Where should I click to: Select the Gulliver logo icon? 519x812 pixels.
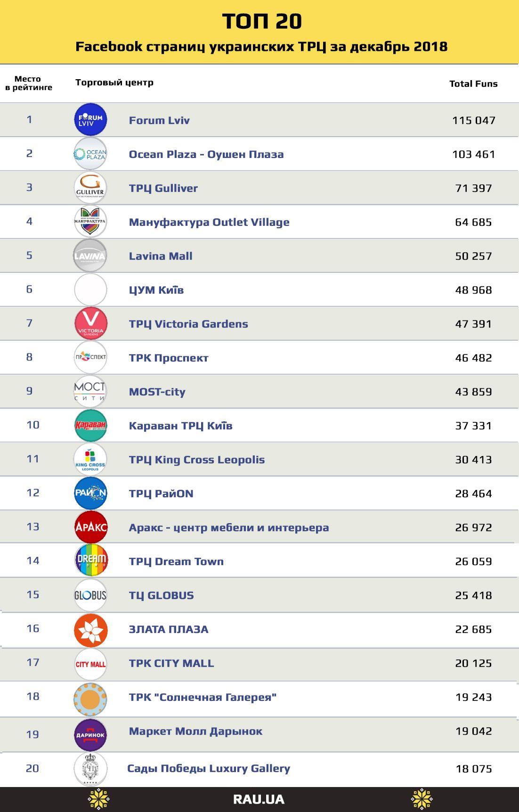[90, 188]
